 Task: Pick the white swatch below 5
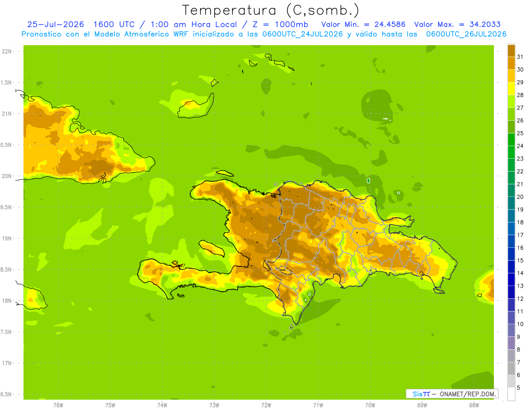pos(511,394)
